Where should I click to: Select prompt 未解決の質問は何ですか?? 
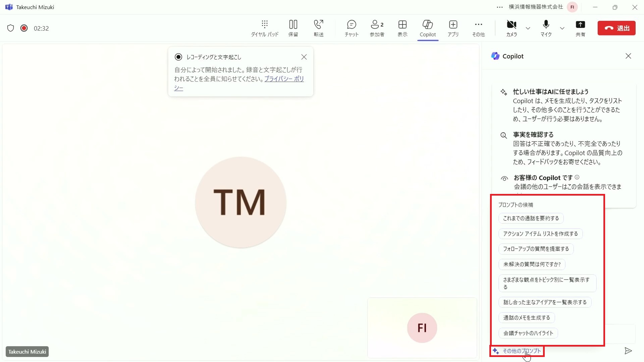[x=532, y=264]
